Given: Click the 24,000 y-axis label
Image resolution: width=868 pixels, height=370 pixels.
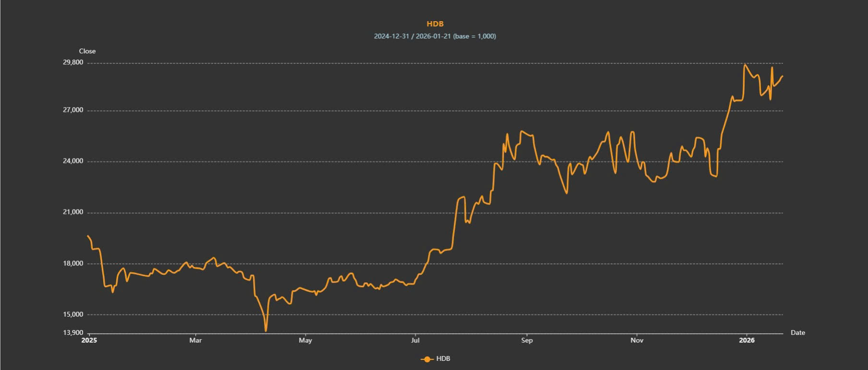Looking at the screenshot, I should pos(73,161).
